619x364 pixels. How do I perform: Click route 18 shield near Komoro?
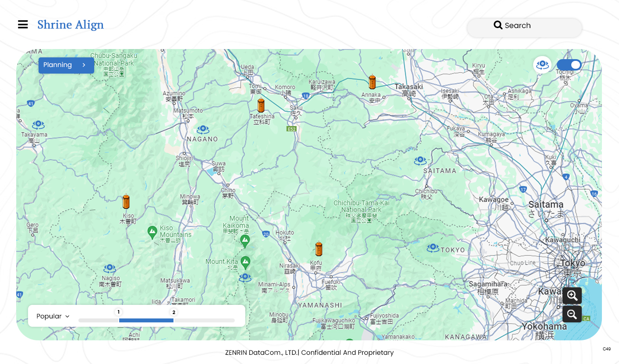[305, 95]
